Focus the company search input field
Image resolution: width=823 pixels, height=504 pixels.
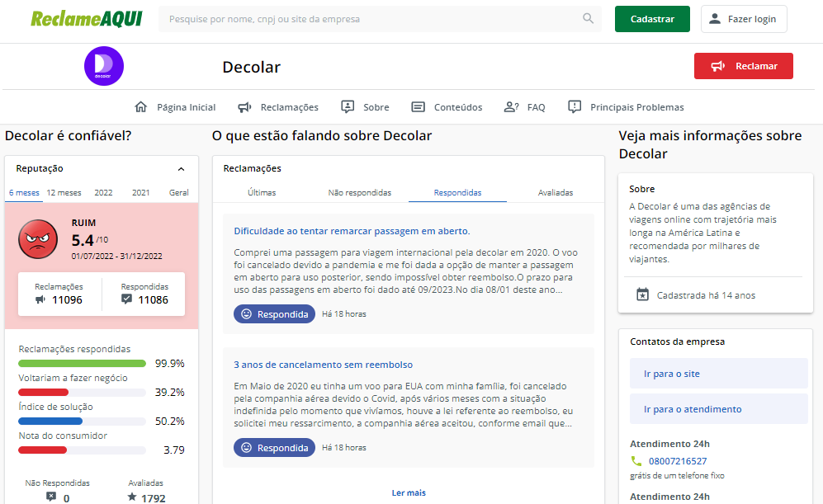click(380, 19)
